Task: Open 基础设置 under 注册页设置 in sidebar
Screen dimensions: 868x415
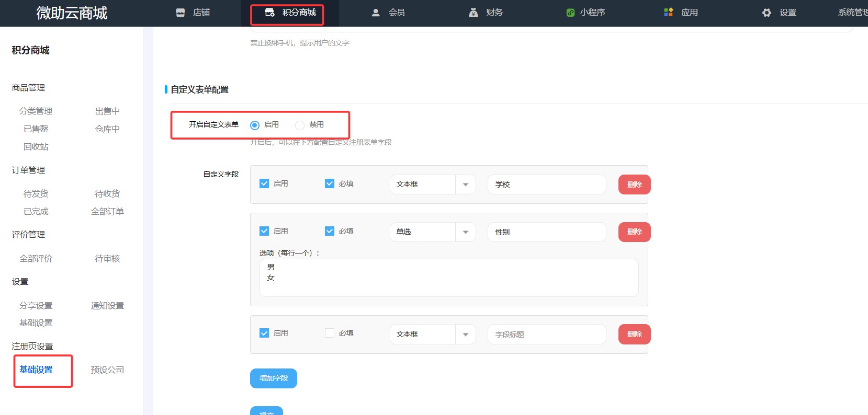Action: click(36, 370)
